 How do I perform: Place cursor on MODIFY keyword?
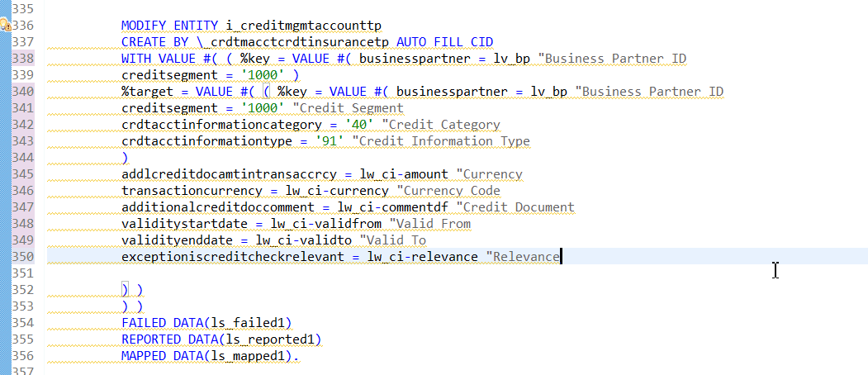click(x=144, y=26)
